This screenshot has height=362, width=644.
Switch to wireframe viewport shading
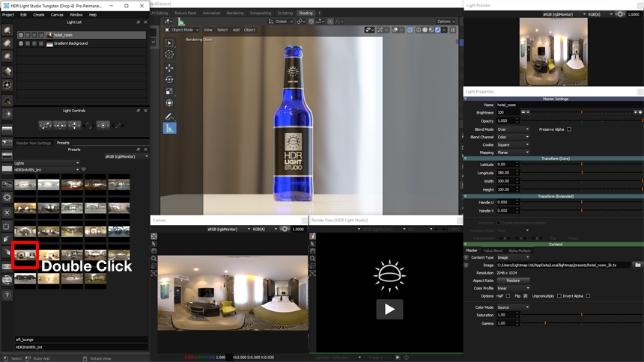pos(419,30)
